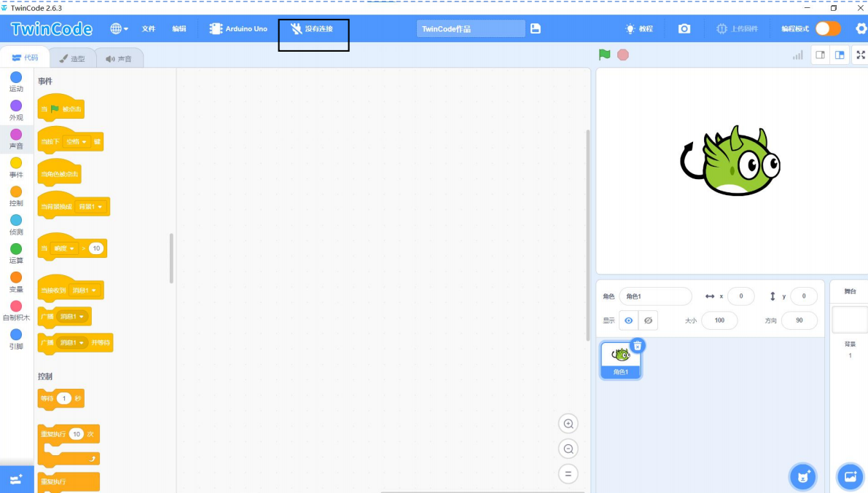Click the 没有连接 connection button
868x493 pixels.
pos(312,29)
